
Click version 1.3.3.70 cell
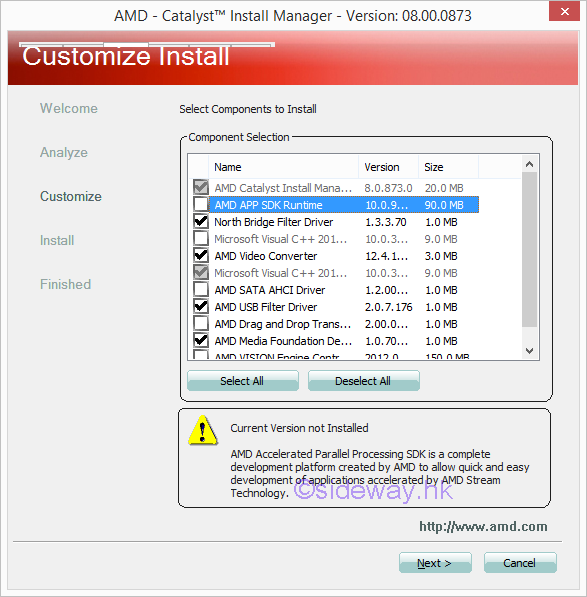click(x=386, y=222)
